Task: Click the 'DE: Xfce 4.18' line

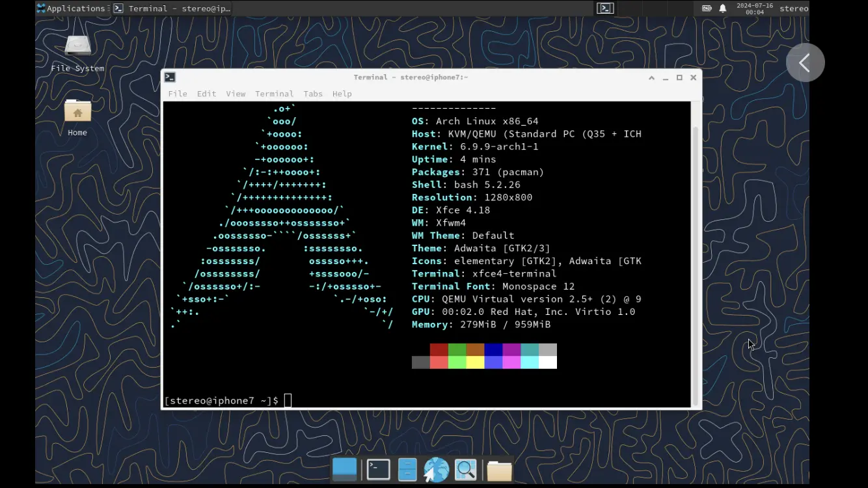Action: (451, 210)
